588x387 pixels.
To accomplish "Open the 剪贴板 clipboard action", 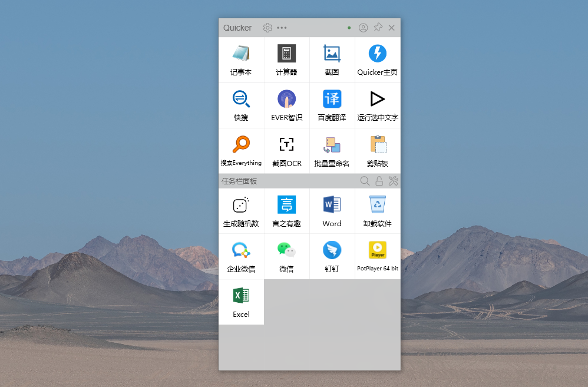I will (378, 151).
